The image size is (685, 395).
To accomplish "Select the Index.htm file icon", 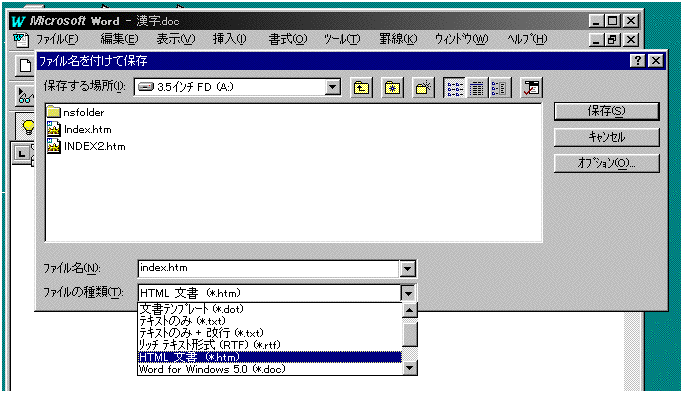I will pyautogui.click(x=54, y=129).
